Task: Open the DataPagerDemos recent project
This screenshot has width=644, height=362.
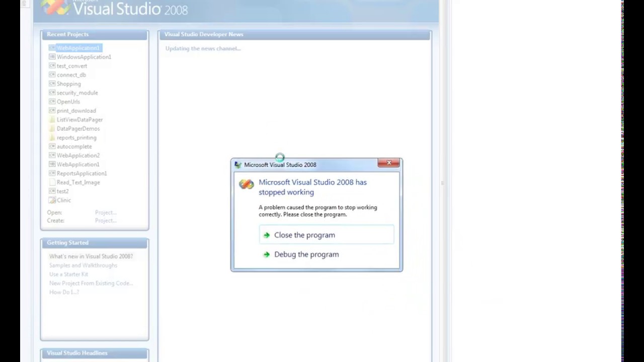Action: point(78,129)
